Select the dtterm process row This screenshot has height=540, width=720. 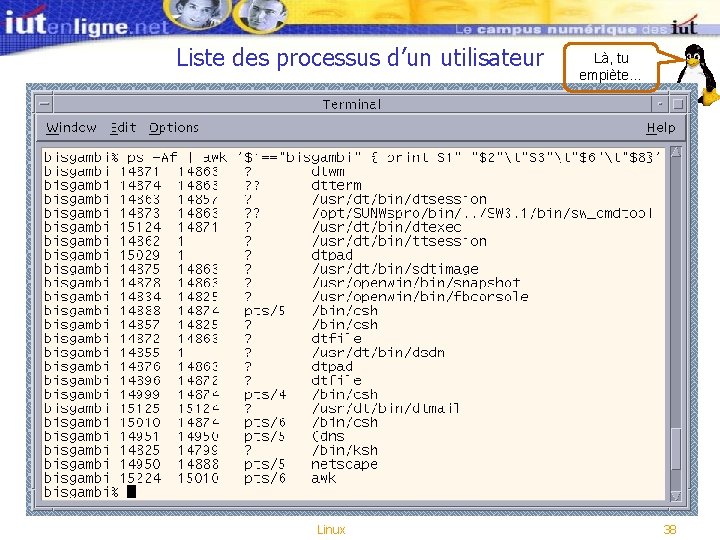[202, 185]
